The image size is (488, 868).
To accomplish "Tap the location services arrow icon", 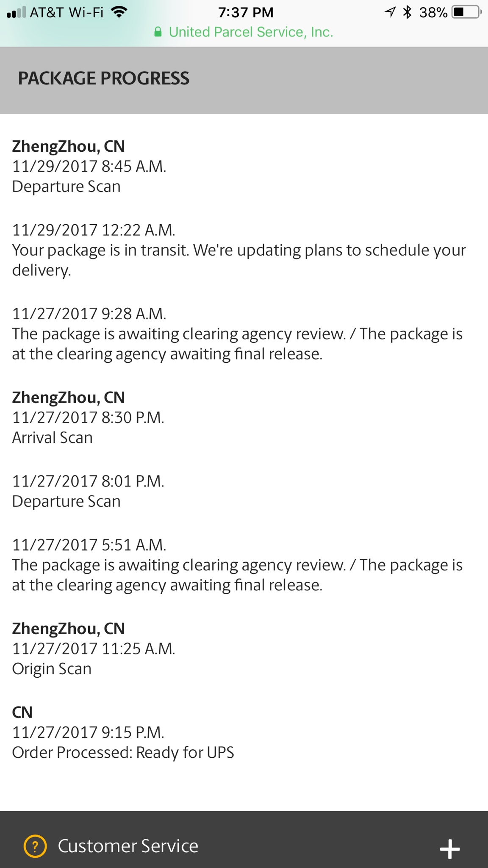I will (x=390, y=12).
